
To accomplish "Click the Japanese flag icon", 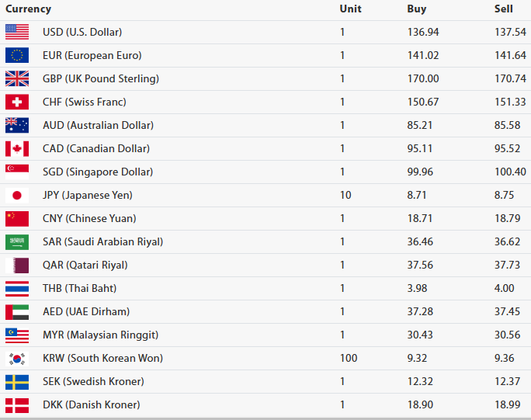I will point(17,195).
